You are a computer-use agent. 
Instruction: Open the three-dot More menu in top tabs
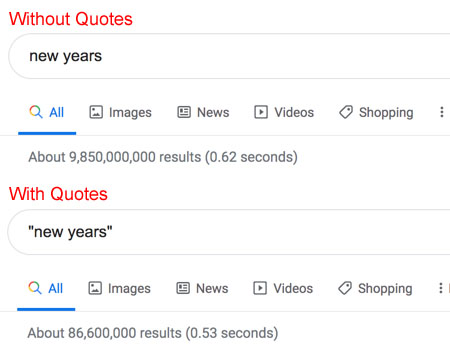[x=442, y=112]
